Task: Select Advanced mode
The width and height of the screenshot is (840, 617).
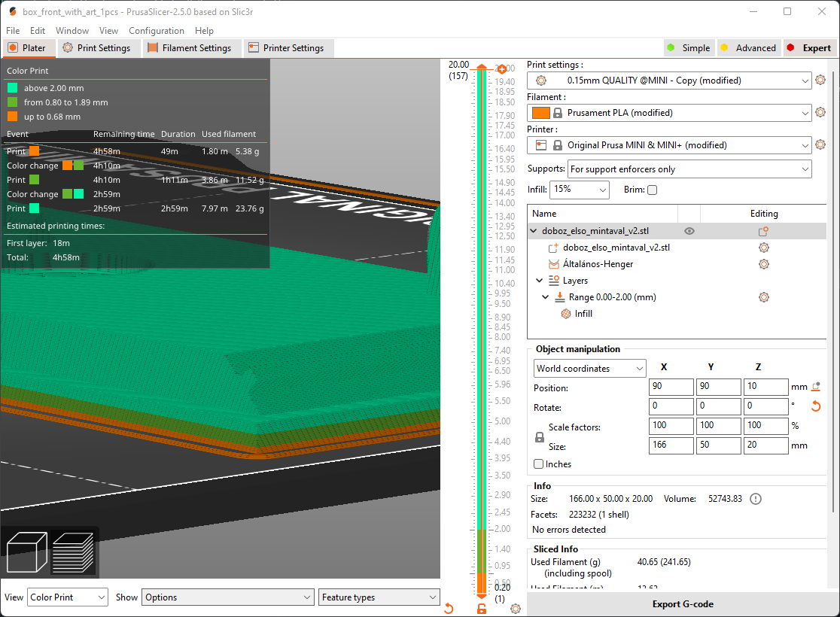Action: tap(748, 47)
